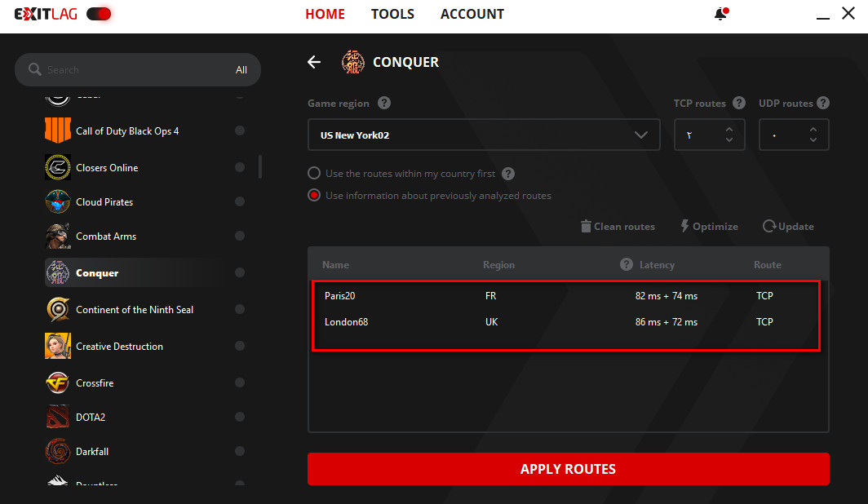This screenshot has width=868, height=504.
Task: Open the All filter in search bar
Action: tap(241, 69)
